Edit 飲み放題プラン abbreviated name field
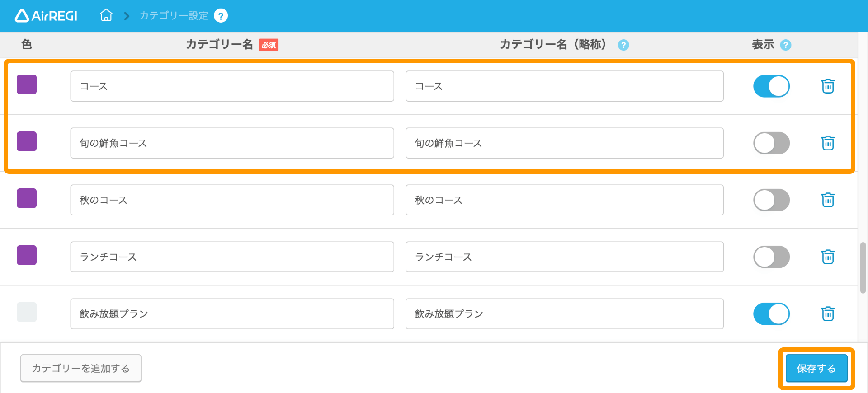This screenshot has width=868, height=393. click(x=564, y=314)
